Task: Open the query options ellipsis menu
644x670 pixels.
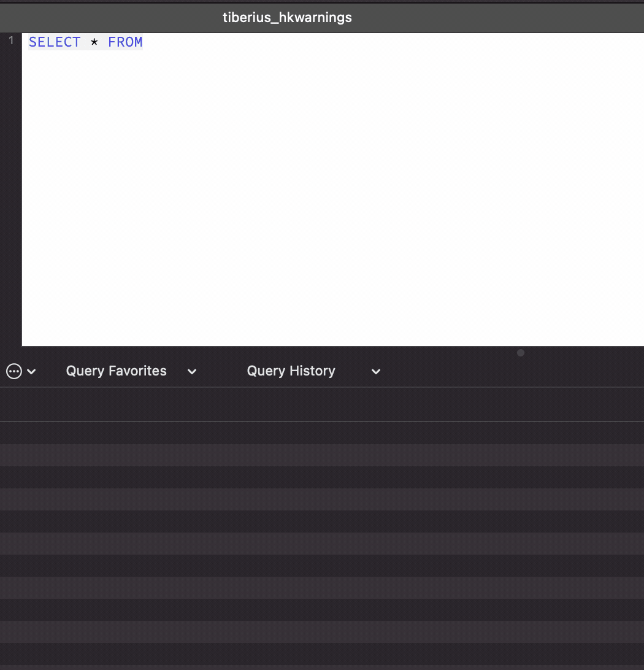Action: click(13, 371)
